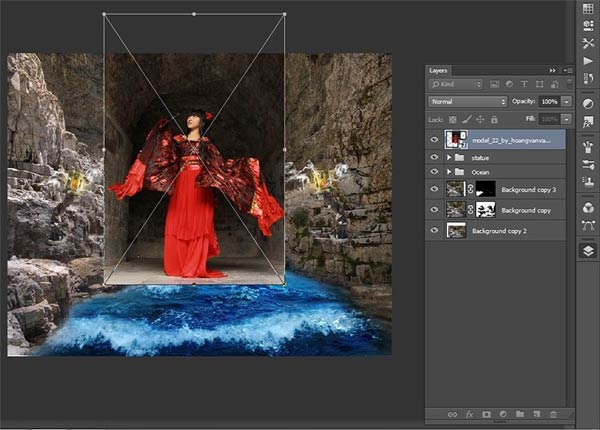The width and height of the screenshot is (600, 430).
Task: Add a layer mask button
Action: point(486,414)
